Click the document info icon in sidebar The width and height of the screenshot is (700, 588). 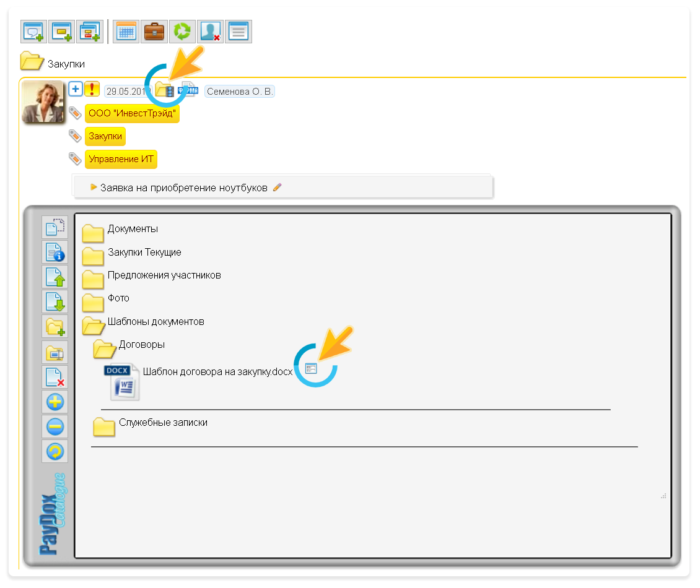(55, 253)
